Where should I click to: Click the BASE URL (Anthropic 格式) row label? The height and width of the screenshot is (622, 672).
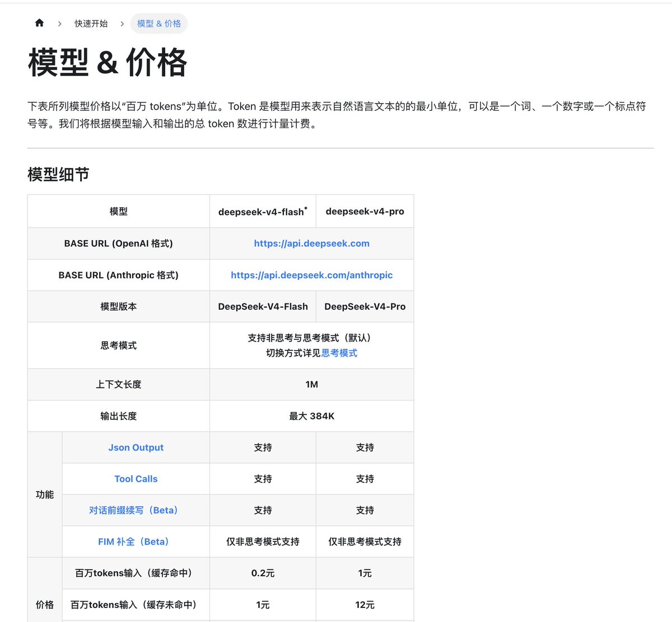119,275
